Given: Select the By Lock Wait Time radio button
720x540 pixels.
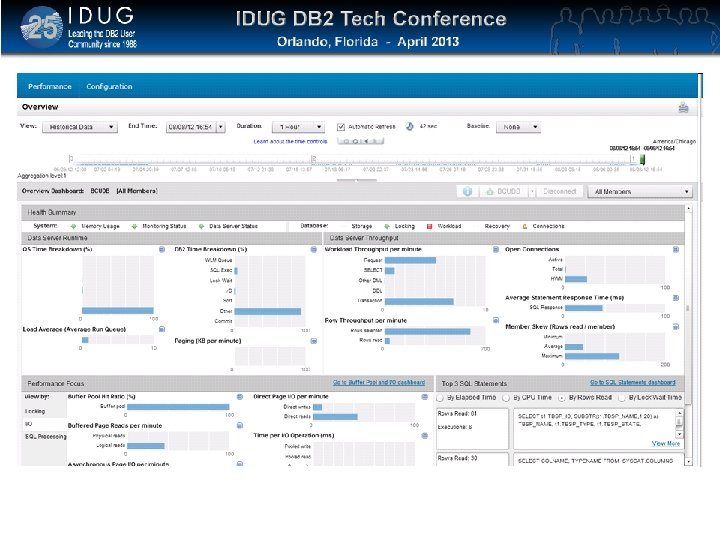Looking at the screenshot, I should pos(622,398).
